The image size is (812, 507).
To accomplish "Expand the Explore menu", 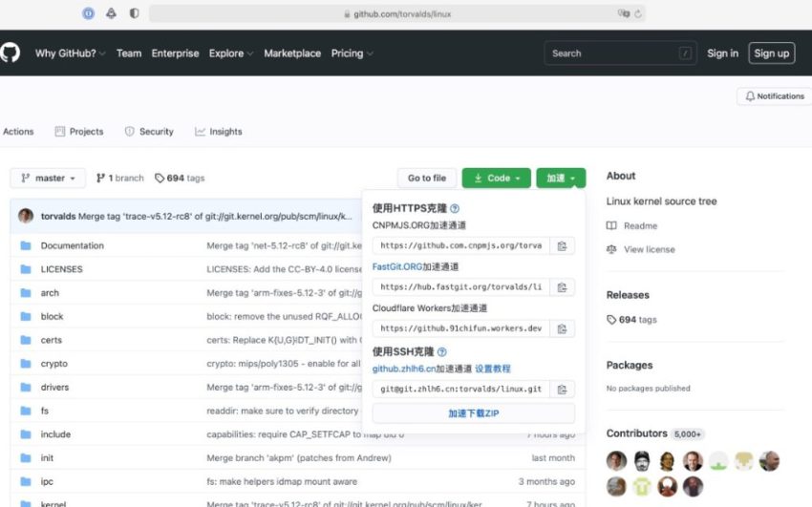I will coord(231,53).
